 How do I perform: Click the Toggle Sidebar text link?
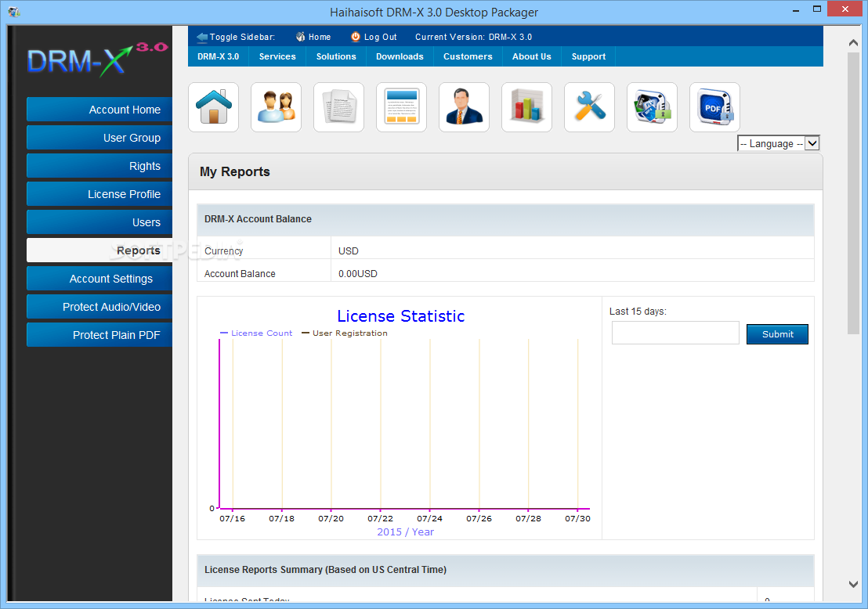point(243,37)
